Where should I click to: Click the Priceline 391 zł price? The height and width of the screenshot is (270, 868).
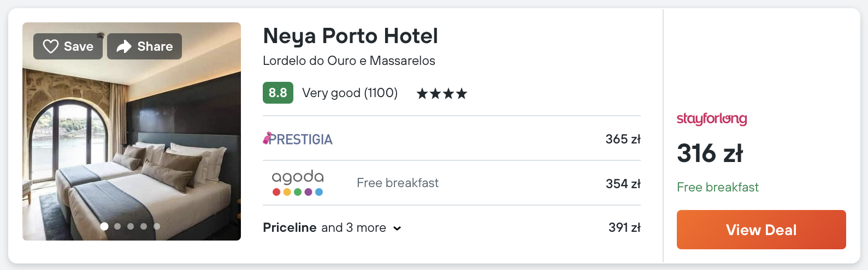(x=624, y=227)
